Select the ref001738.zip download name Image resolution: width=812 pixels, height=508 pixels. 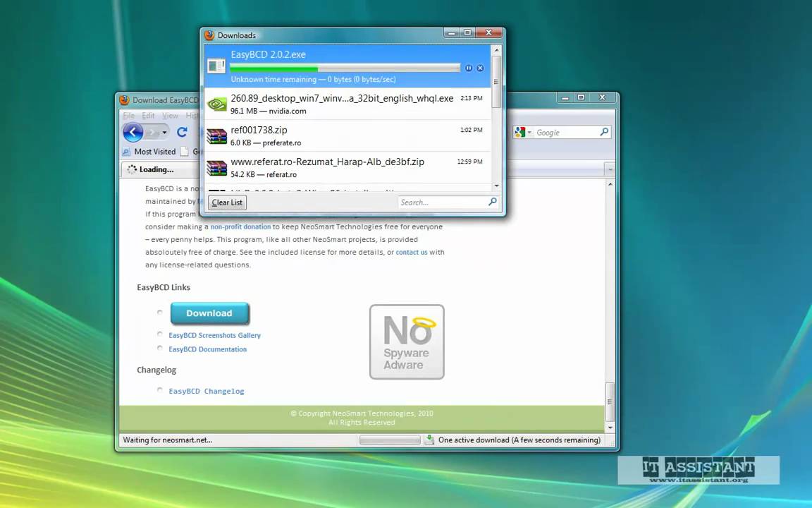click(x=259, y=130)
